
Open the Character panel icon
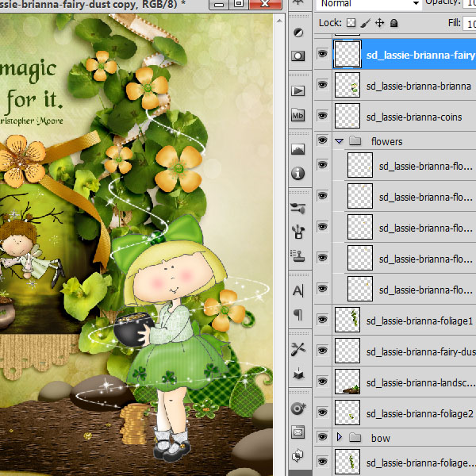(298, 291)
